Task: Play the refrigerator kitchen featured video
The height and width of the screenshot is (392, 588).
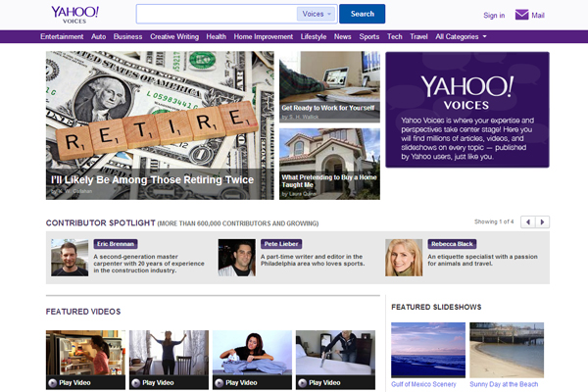Action: coord(85,360)
